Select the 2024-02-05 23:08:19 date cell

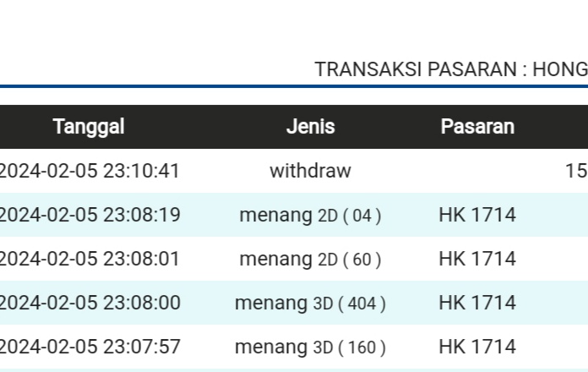89,215
